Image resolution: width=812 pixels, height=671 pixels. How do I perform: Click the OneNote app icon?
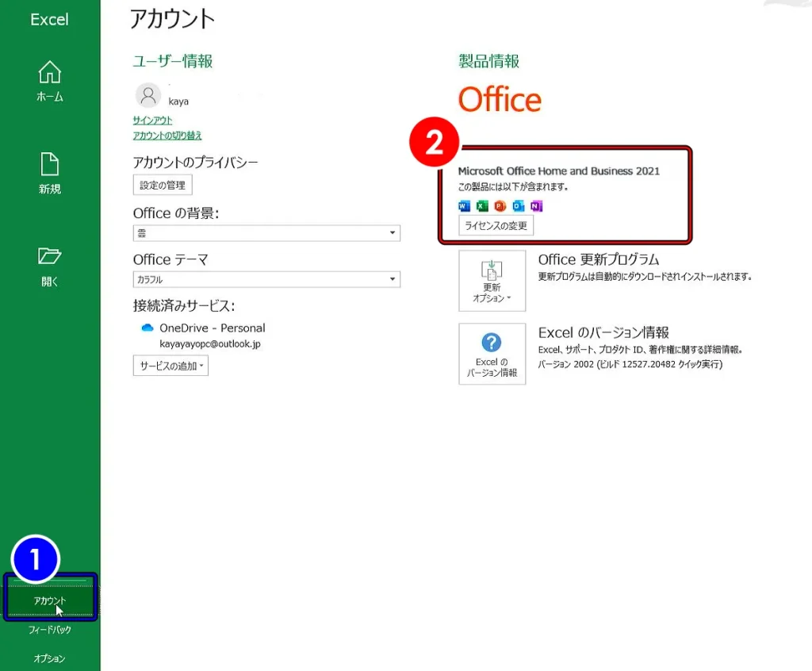(536, 206)
